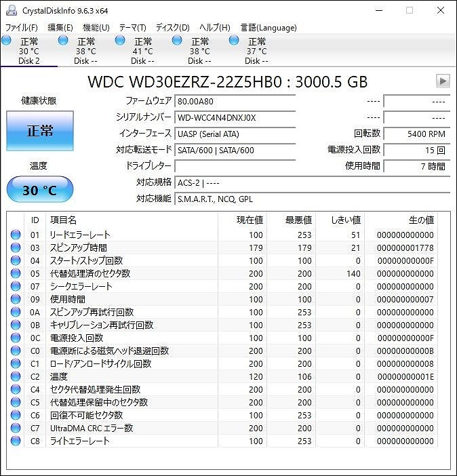This screenshot has width=457, height=476.
Task: Click the status dot for 代替処理済のセクタ数 row
Action: (16, 273)
